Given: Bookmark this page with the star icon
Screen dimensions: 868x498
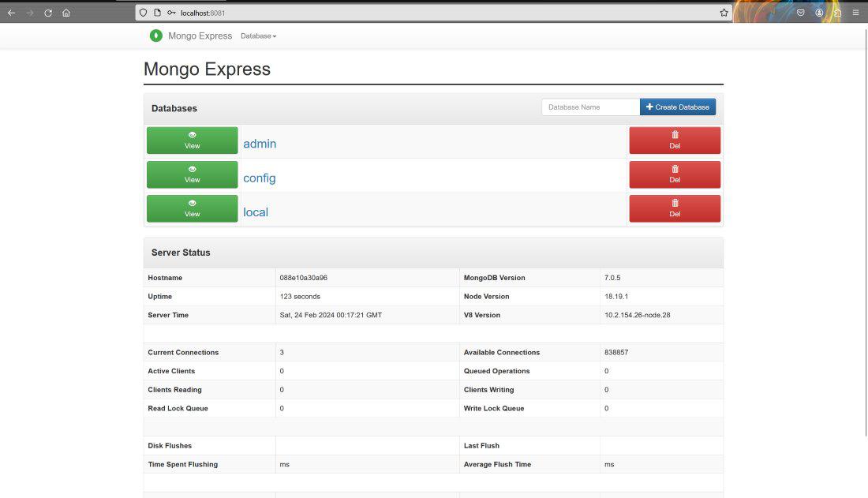Looking at the screenshot, I should [724, 13].
